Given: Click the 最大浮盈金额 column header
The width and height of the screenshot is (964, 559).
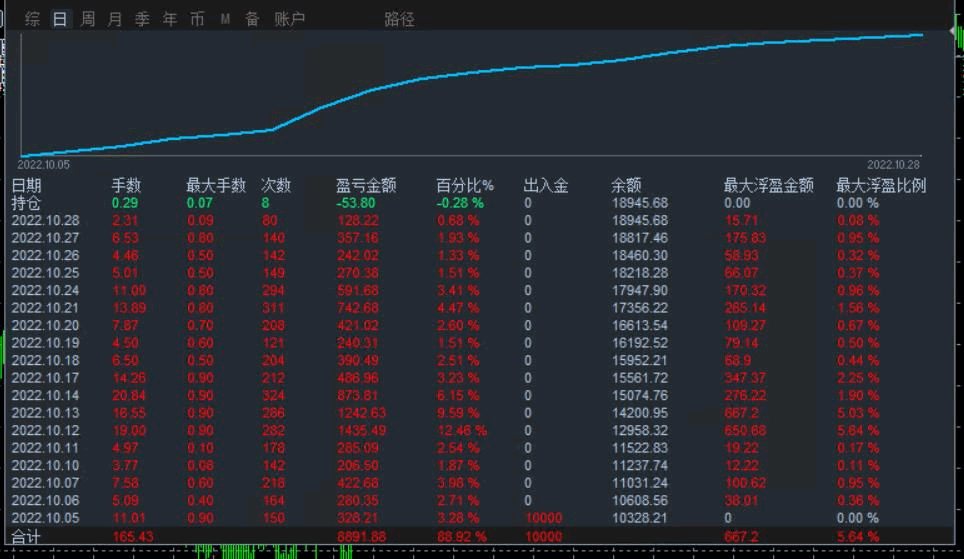Looking at the screenshot, I should click(x=768, y=185).
